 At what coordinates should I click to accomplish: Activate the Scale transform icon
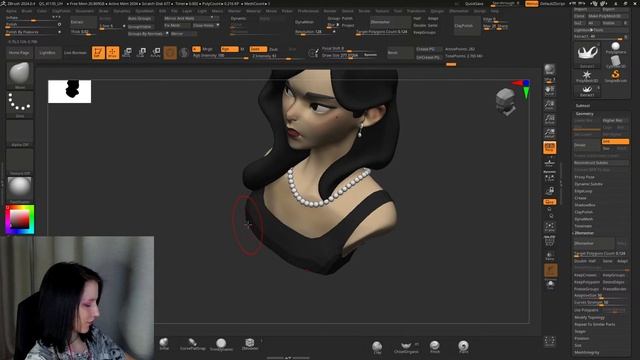coord(141,53)
